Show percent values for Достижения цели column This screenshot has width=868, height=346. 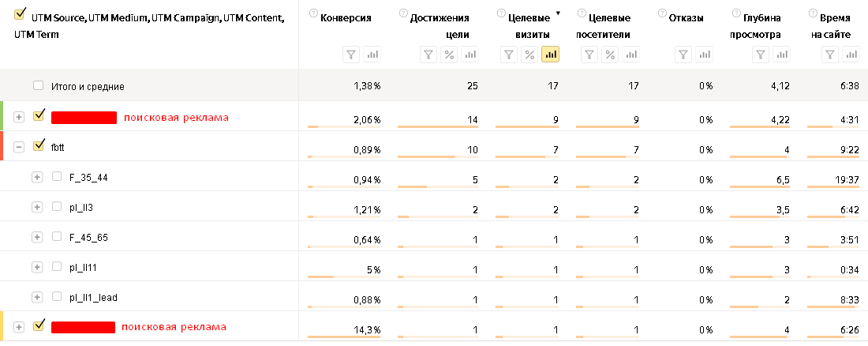pyautogui.click(x=448, y=55)
